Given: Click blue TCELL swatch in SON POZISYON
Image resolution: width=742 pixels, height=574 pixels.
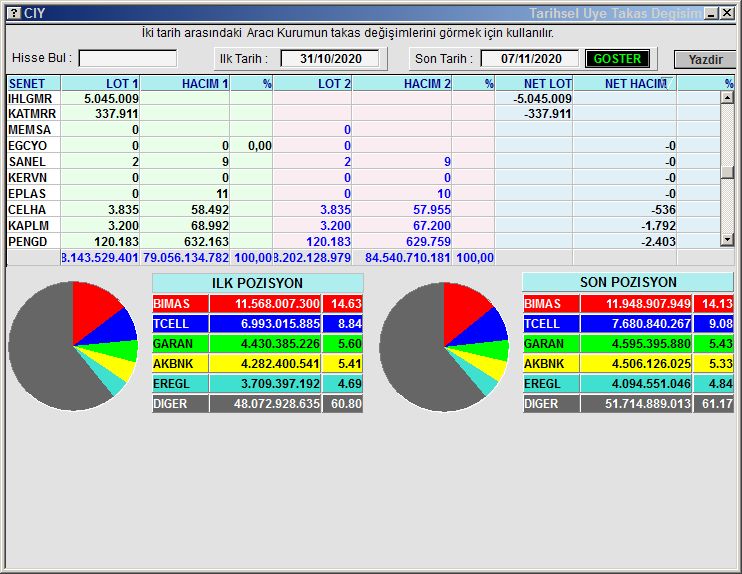Looking at the screenshot, I should point(551,324).
